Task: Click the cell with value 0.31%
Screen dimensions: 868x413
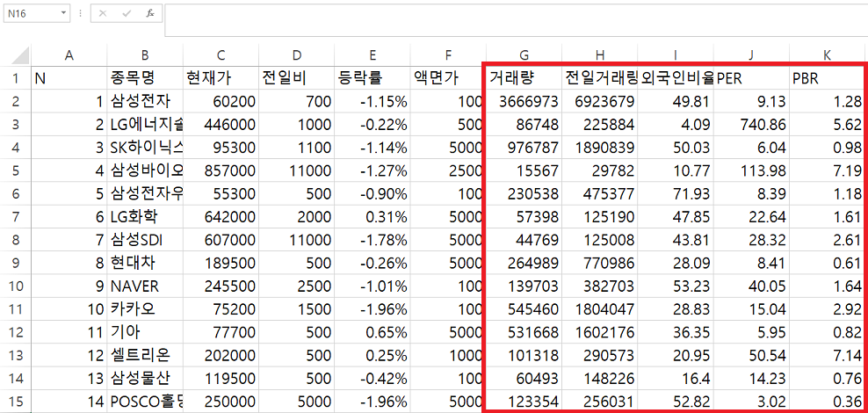Action: coord(373,216)
